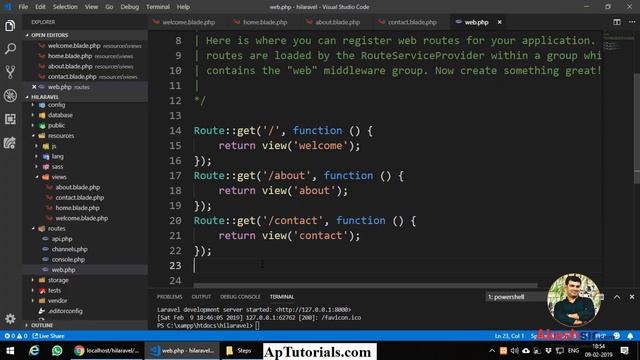
Task: Open notifications bell in status bar
Action: (x=630, y=336)
